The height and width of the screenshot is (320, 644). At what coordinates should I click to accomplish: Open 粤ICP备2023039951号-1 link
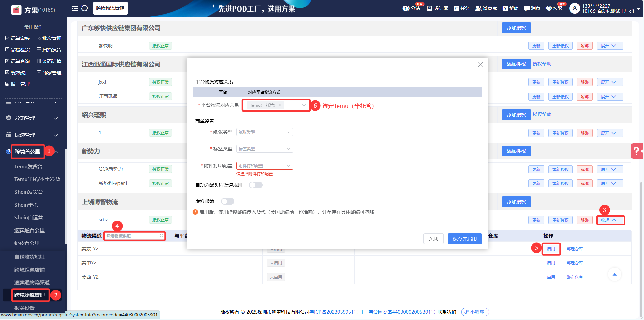coord(336,312)
